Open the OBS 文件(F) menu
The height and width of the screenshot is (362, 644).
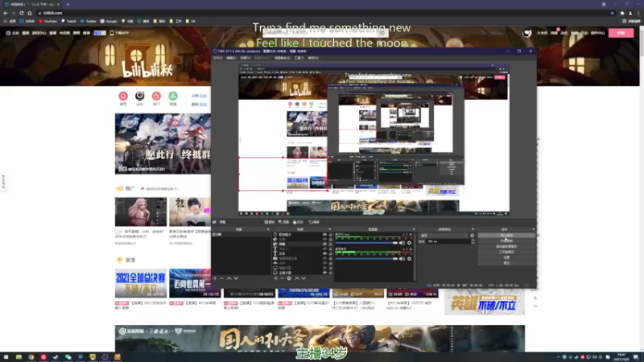coord(217,58)
